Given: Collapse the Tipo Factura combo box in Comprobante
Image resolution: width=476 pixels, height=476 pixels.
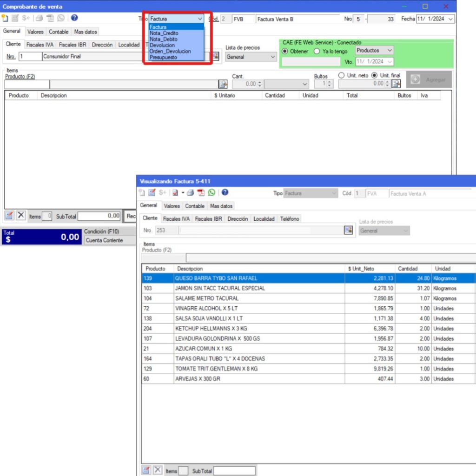Looking at the screenshot, I should coord(200,19).
